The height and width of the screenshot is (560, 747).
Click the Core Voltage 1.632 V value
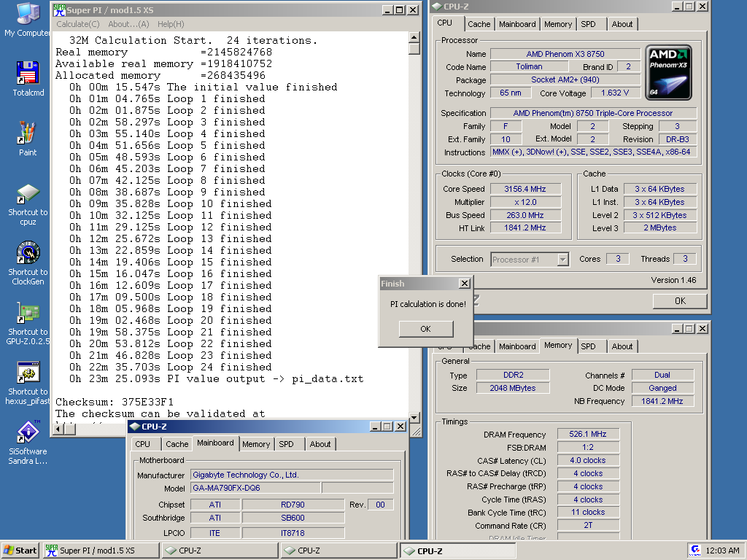614,93
